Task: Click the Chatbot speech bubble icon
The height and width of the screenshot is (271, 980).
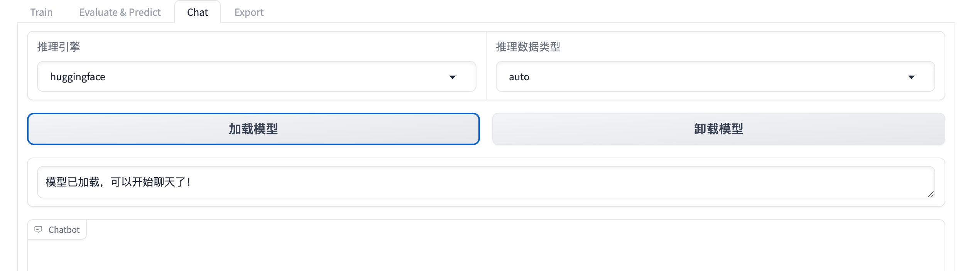Action: [x=38, y=230]
